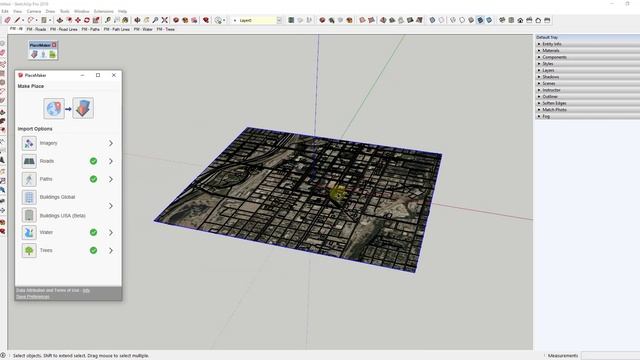Open Data Attribution Info link
Viewport: 640px width, 360px height.
(86, 290)
